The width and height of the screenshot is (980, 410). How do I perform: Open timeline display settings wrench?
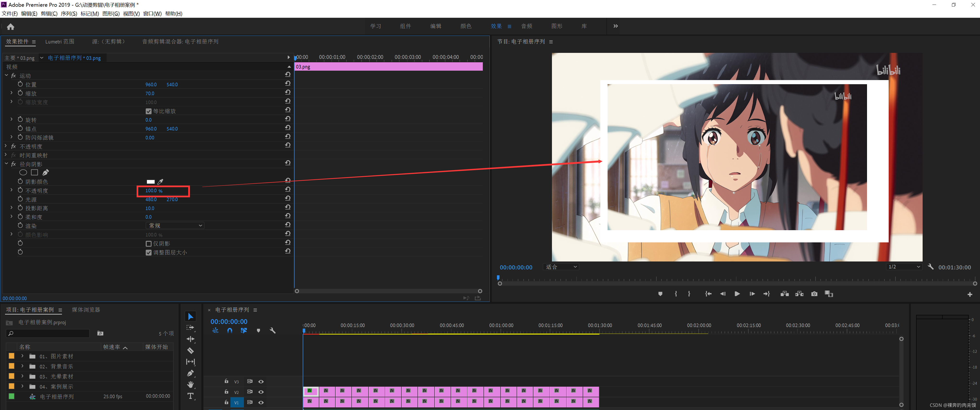click(272, 330)
